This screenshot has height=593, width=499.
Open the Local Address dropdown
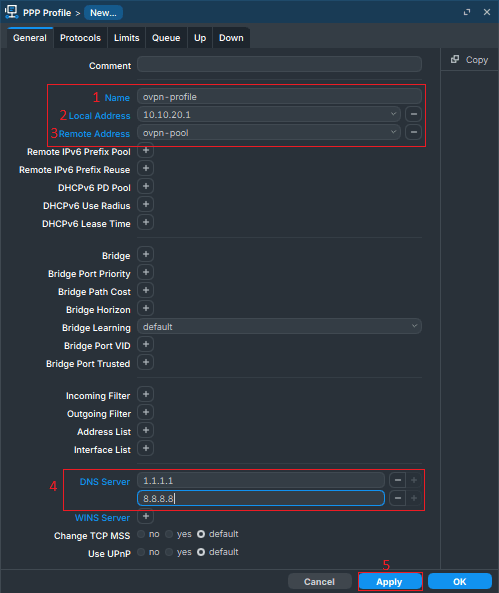393,114
